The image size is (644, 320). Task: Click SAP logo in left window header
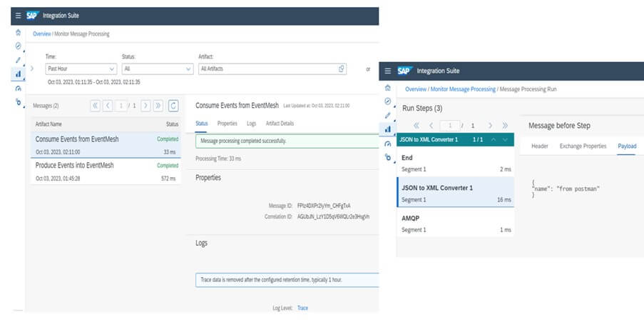tap(32, 16)
